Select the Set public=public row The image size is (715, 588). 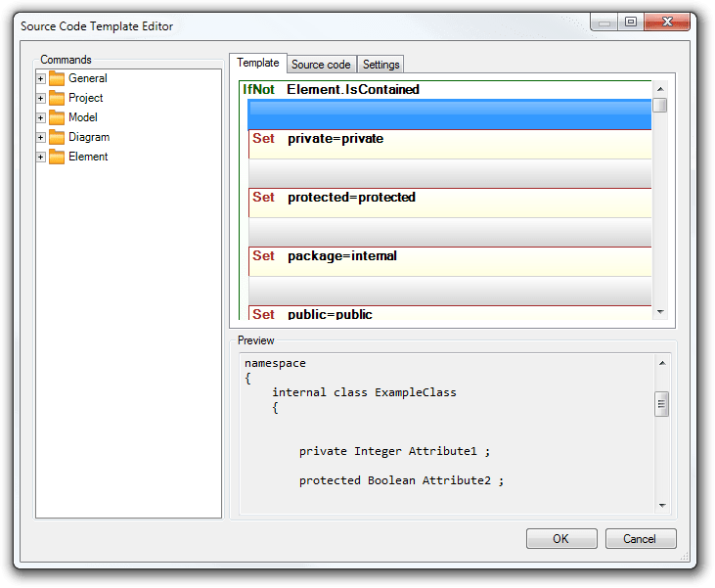click(x=450, y=313)
